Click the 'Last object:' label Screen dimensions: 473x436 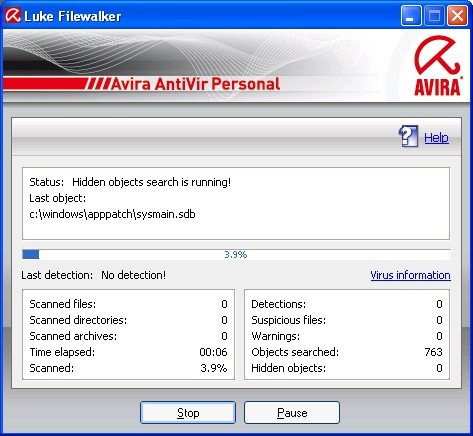pos(57,198)
